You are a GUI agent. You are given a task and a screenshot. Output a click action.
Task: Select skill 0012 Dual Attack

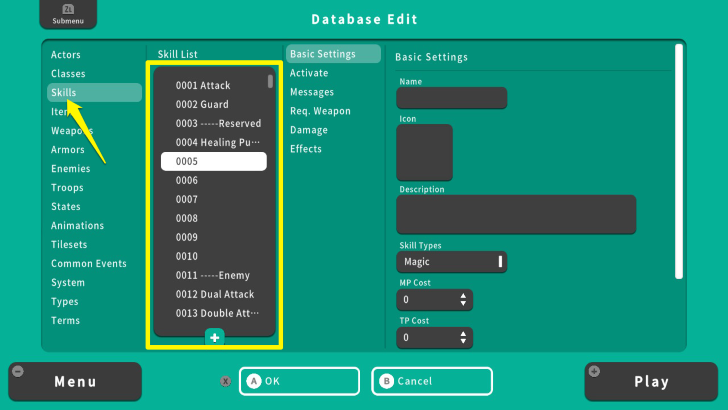(214, 294)
